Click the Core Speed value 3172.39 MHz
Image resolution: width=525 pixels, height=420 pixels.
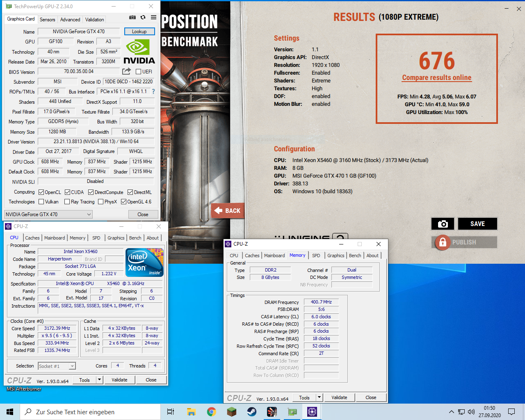tap(57, 328)
